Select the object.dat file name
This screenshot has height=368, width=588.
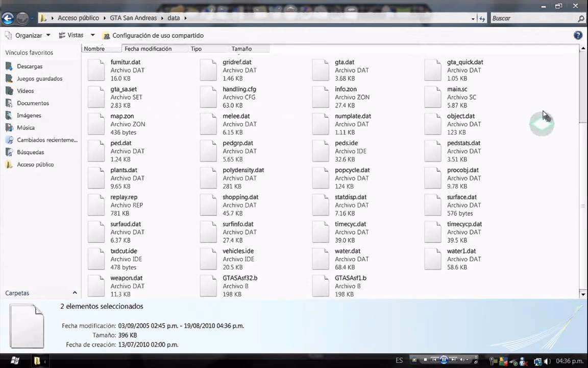tap(460, 116)
